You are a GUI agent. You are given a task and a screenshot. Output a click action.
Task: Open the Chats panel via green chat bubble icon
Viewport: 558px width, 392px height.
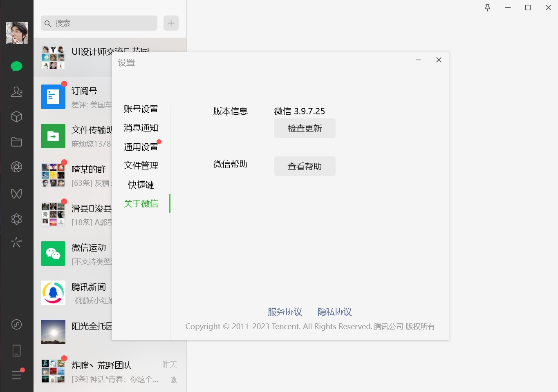16,66
